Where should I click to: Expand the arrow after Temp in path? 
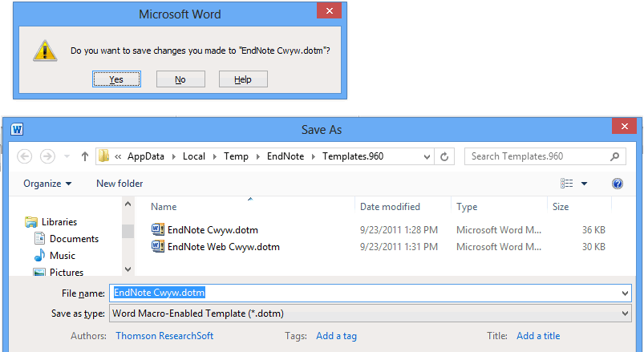click(x=258, y=156)
